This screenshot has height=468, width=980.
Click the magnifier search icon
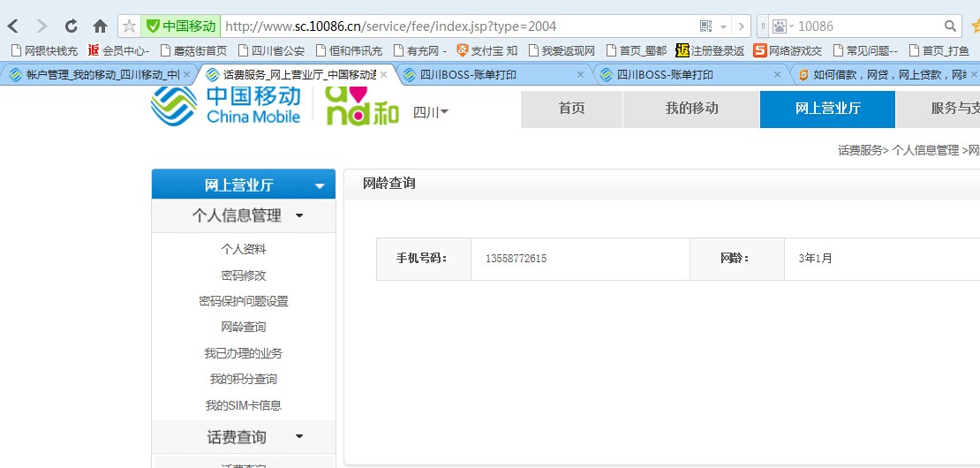pyautogui.click(x=950, y=26)
